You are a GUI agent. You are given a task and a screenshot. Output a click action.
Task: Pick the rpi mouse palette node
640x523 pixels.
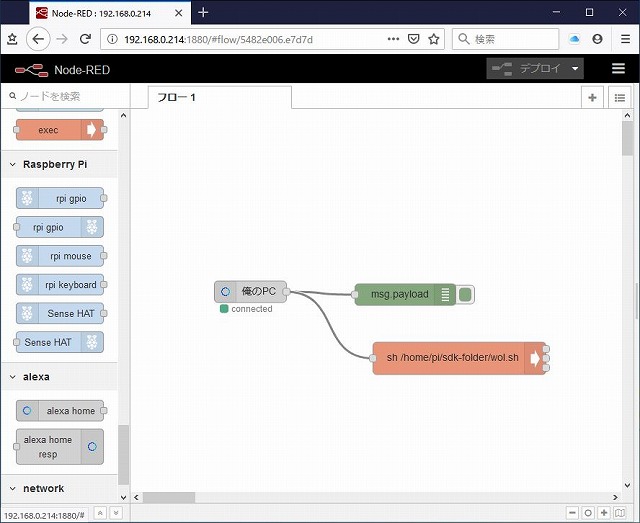[60, 256]
